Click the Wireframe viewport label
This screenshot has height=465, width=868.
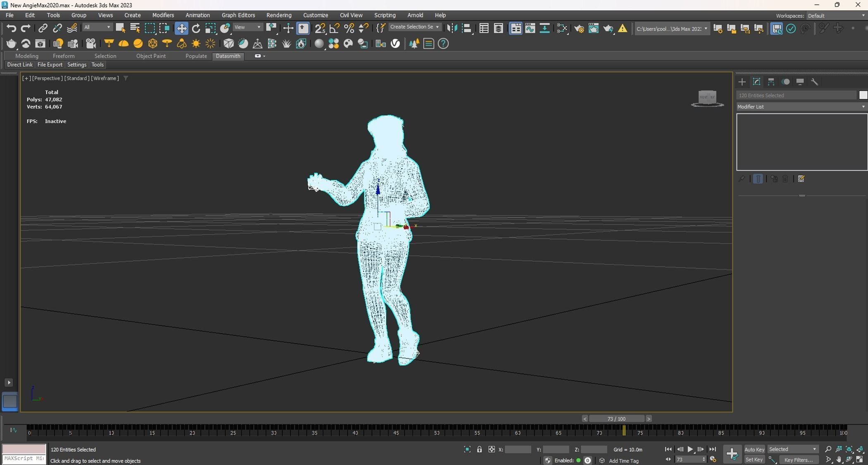coord(105,78)
